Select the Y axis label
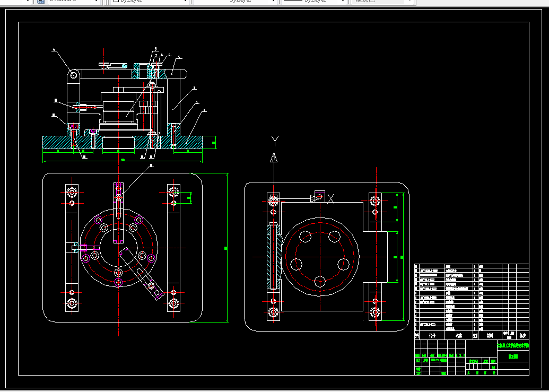 275,142
